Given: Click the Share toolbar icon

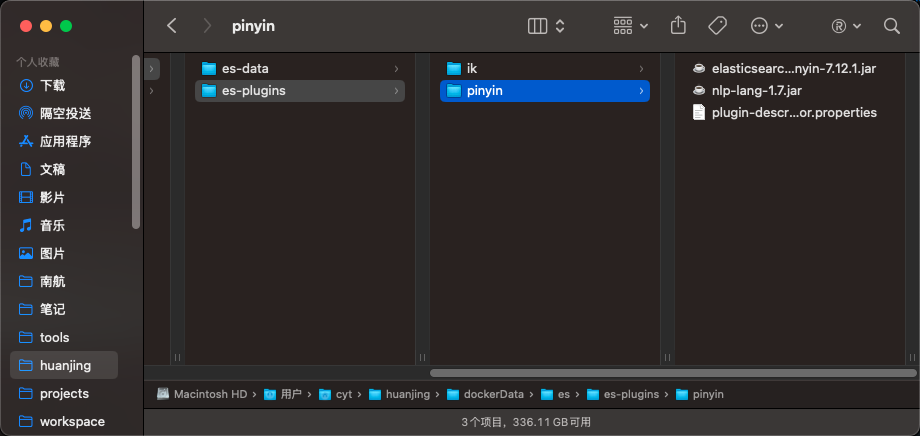Looking at the screenshot, I should [679, 26].
